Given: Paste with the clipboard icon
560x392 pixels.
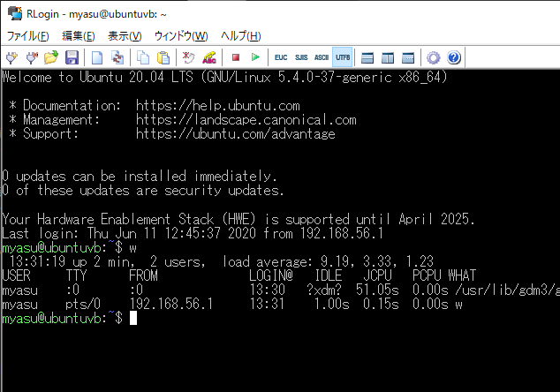Looking at the screenshot, I should [x=163, y=57].
